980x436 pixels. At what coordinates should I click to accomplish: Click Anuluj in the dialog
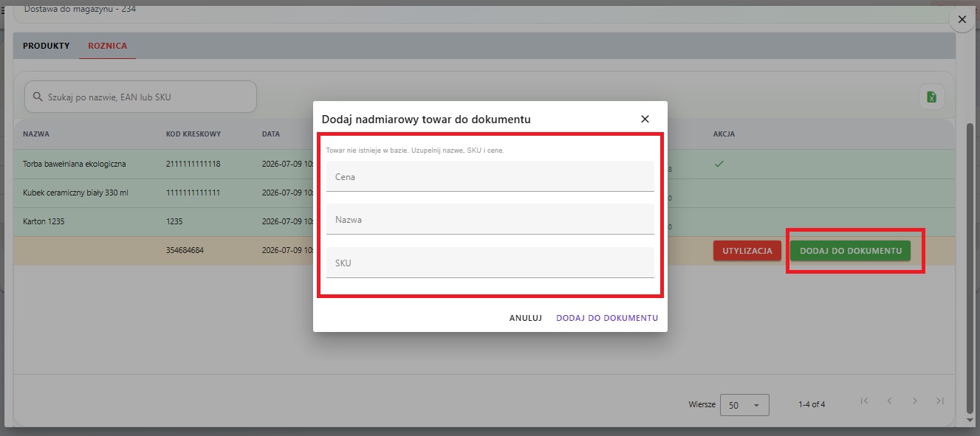[x=526, y=318]
